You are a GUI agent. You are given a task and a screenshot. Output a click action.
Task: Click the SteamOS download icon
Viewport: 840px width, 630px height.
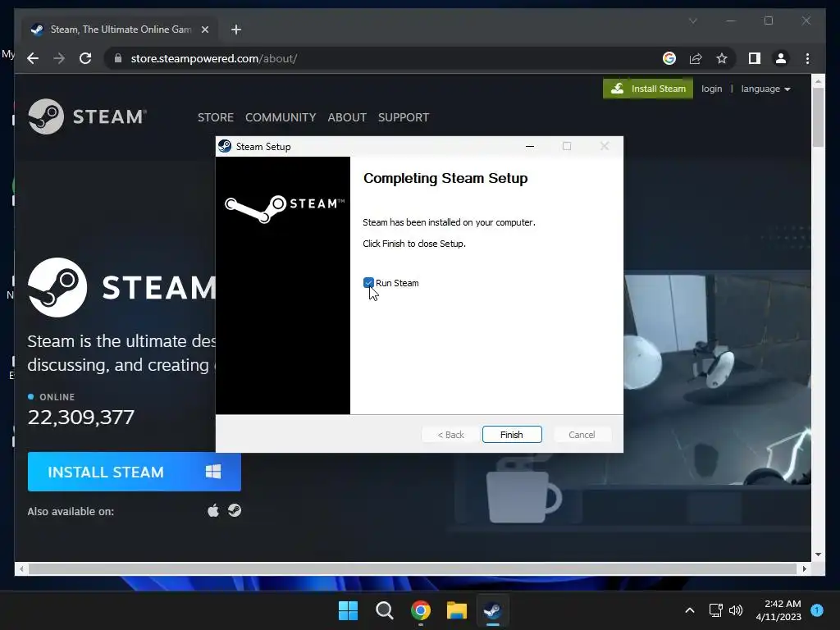pyautogui.click(x=235, y=510)
